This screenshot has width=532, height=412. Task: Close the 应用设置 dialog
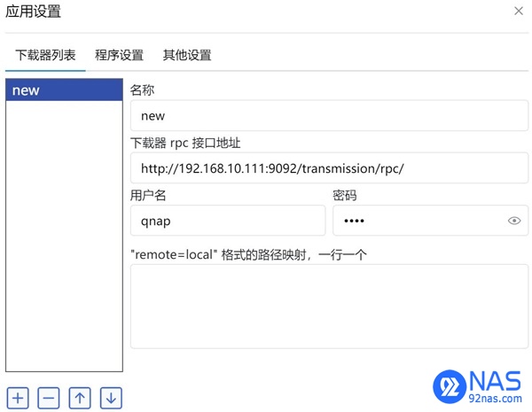point(519,11)
